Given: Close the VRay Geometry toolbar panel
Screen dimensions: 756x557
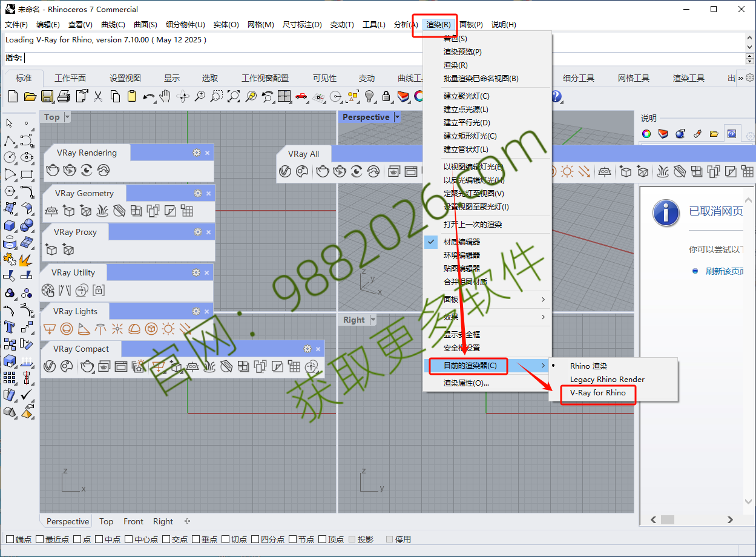Looking at the screenshot, I should pyautogui.click(x=208, y=193).
